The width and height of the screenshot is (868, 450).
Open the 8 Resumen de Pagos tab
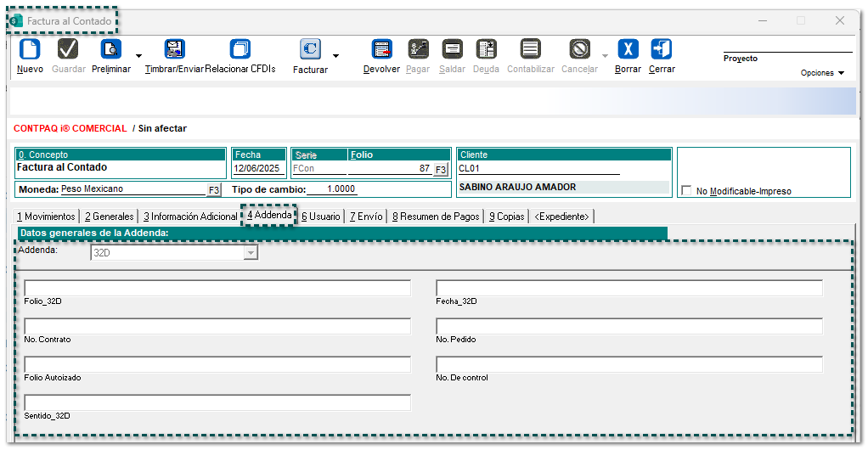click(436, 217)
